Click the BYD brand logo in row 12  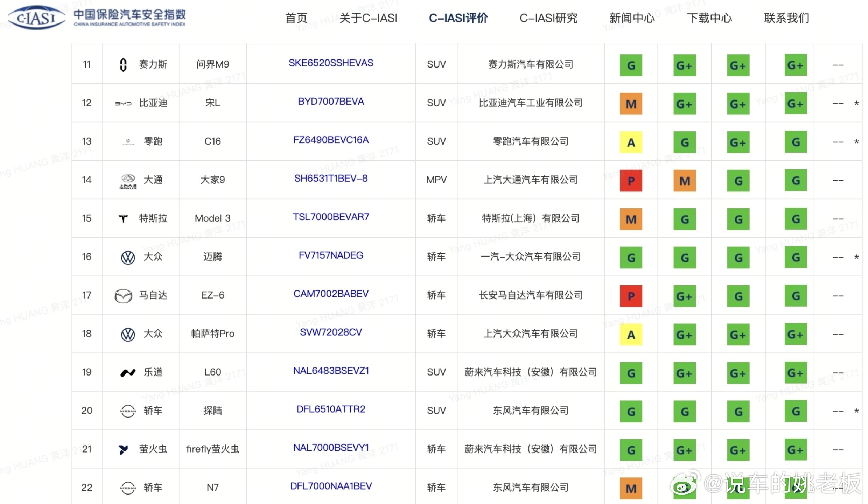click(123, 104)
